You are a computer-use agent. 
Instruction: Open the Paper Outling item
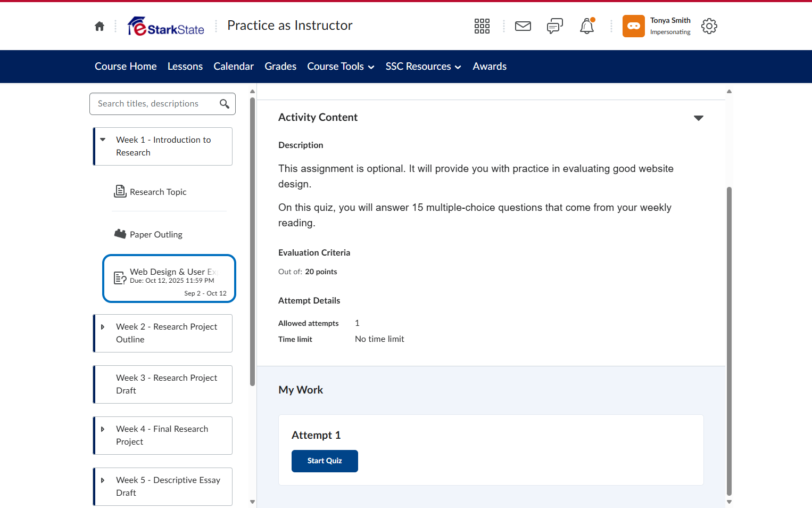[x=156, y=235]
